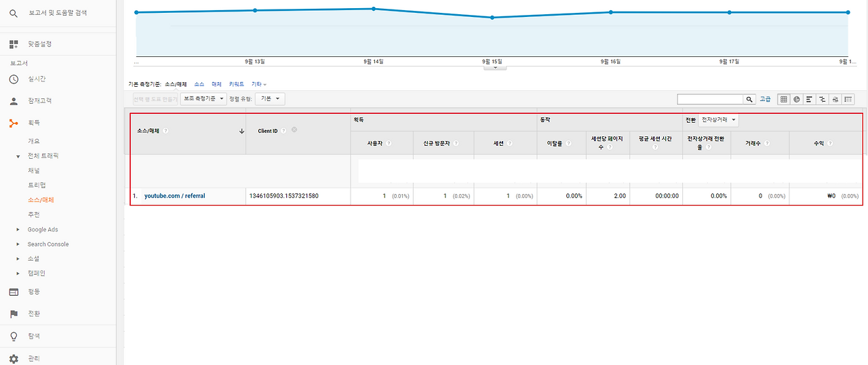The image size is (868, 365).
Task: Open the 기타 dimension dropdown
Action: [259, 84]
